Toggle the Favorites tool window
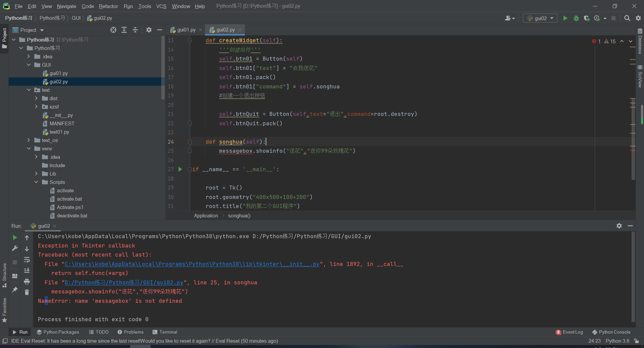This screenshot has height=348, width=644. coord(4,310)
